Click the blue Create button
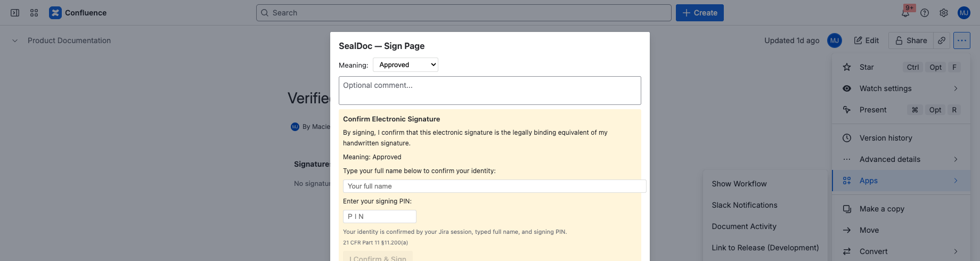The image size is (980, 261). point(699,13)
